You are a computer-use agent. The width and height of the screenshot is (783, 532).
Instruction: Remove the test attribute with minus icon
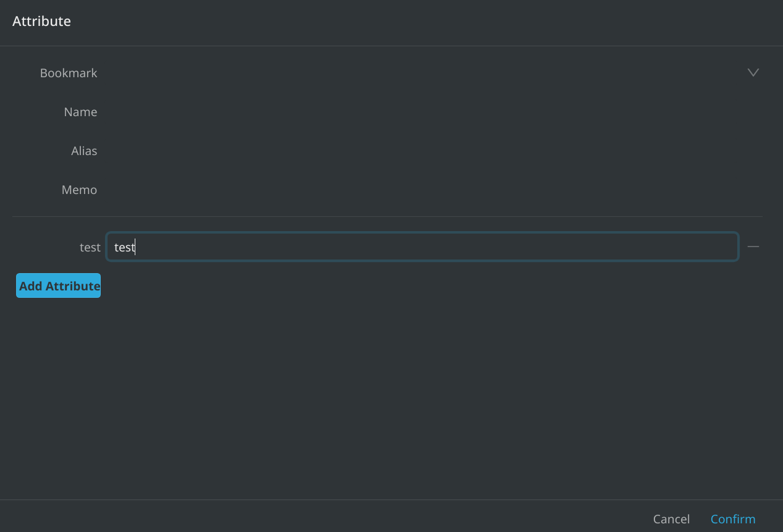pos(753,247)
